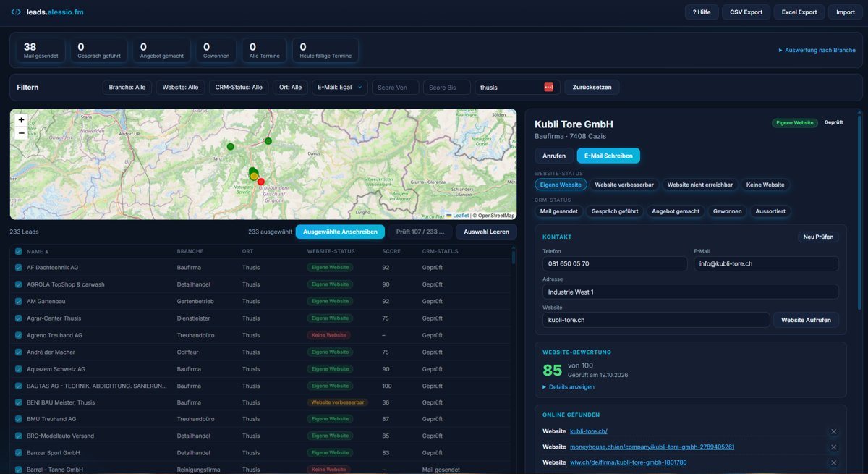
Task: Sort by Name column arrow
Action: tap(47, 251)
